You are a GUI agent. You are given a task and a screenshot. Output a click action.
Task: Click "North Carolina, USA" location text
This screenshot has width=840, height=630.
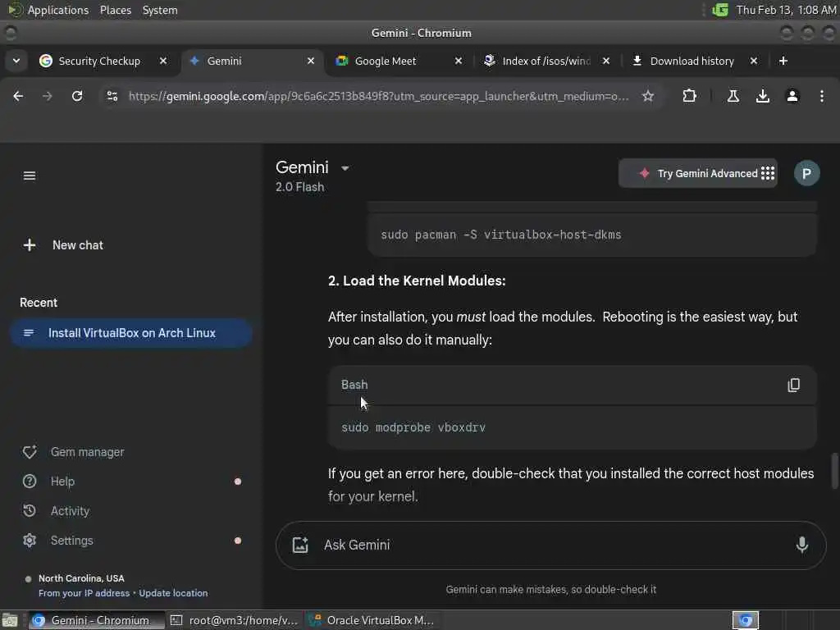tap(81, 578)
